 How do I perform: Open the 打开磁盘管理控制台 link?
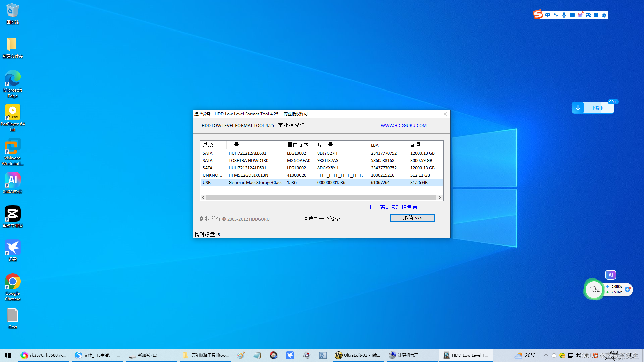393,207
